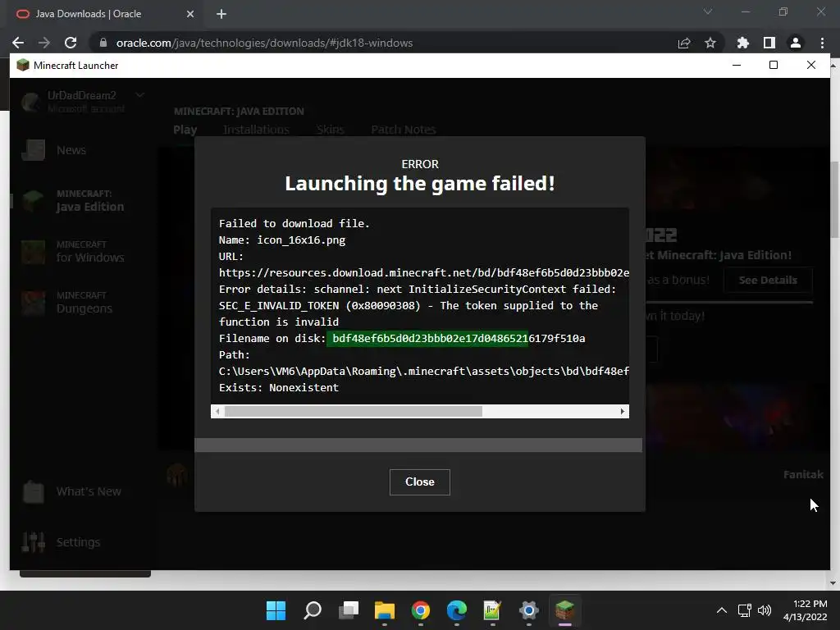
Task: Go forward in the browser
Action: [x=44, y=43]
